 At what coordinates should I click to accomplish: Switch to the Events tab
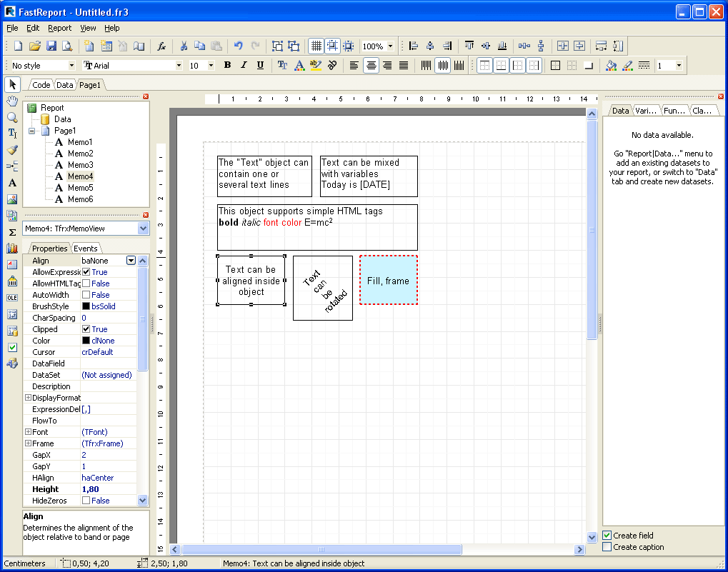[86, 249]
